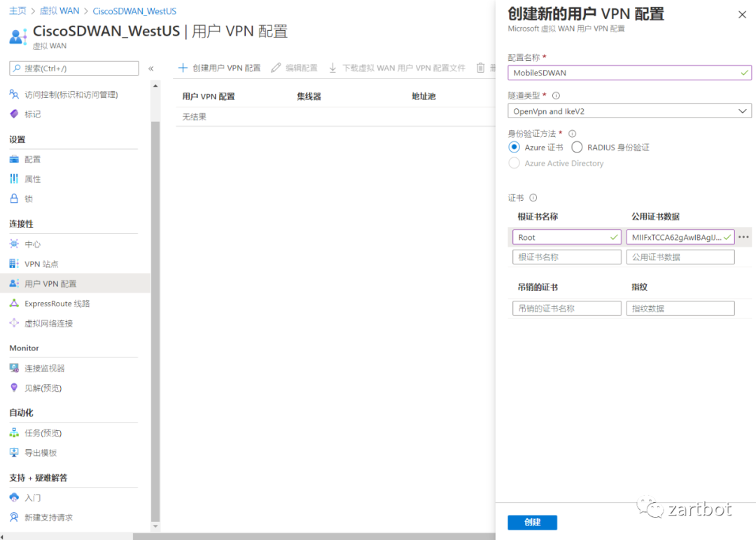This screenshot has width=756, height=540.
Task: Click the VPN sites (VPN 站点) icon
Action: [14, 264]
